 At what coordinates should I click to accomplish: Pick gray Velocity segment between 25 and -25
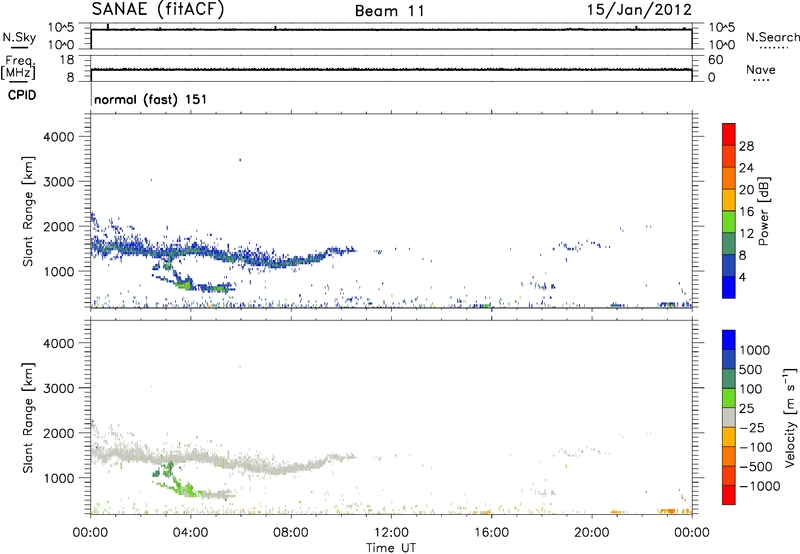click(729, 417)
